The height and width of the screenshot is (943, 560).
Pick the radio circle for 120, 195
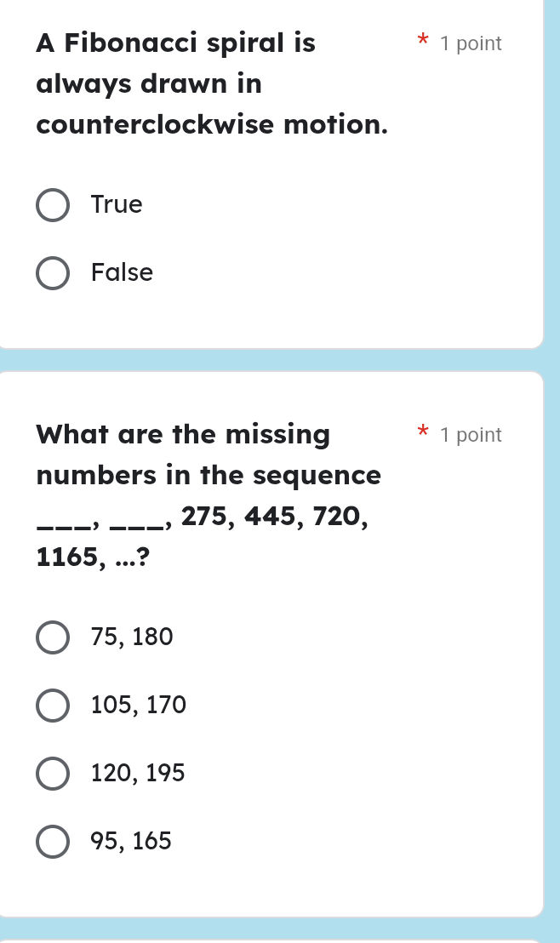[x=53, y=774]
